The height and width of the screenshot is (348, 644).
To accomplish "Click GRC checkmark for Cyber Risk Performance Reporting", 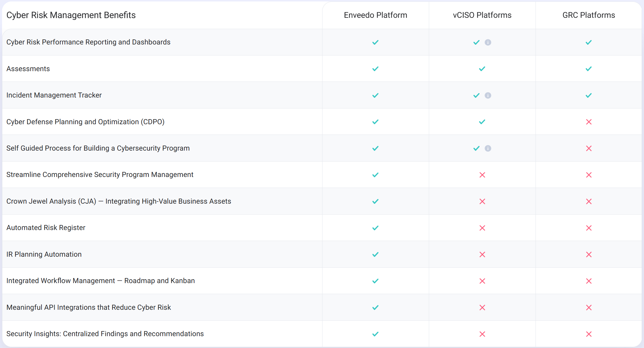I will 589,42.
